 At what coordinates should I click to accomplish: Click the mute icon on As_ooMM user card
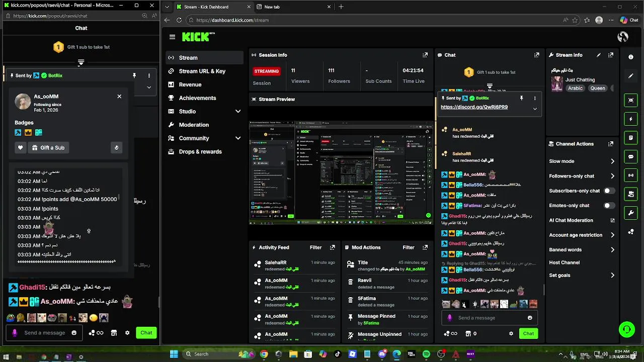116,148
